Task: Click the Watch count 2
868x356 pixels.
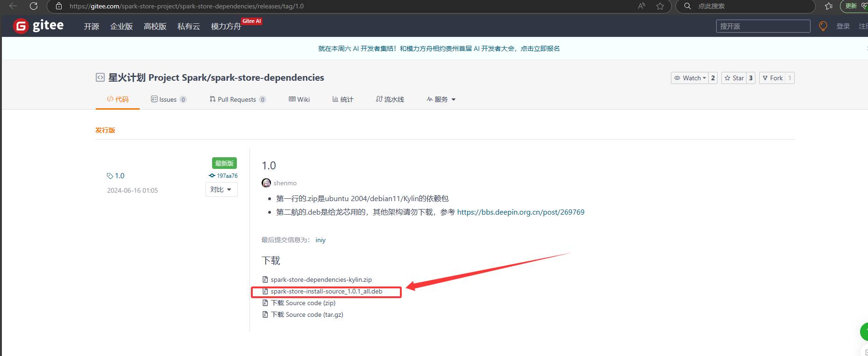Action: pos(713,78)
